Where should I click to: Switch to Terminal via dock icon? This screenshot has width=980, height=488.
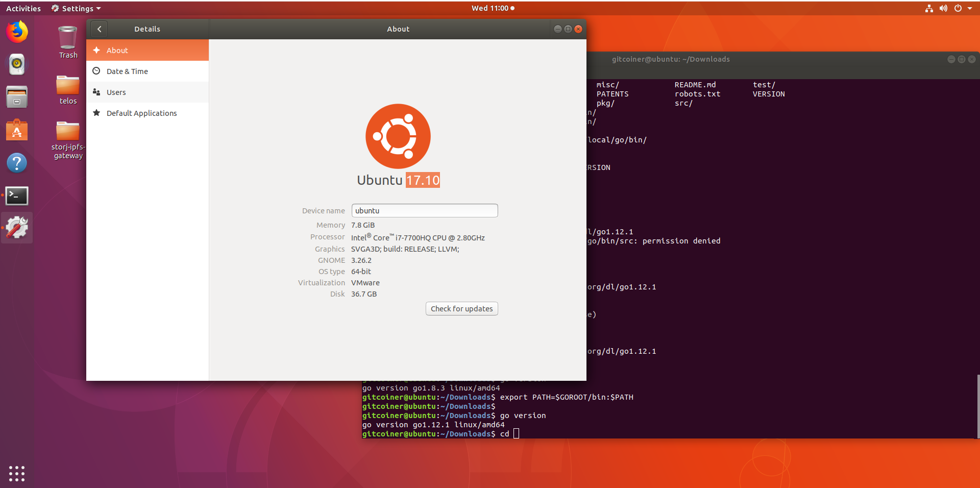17,196
